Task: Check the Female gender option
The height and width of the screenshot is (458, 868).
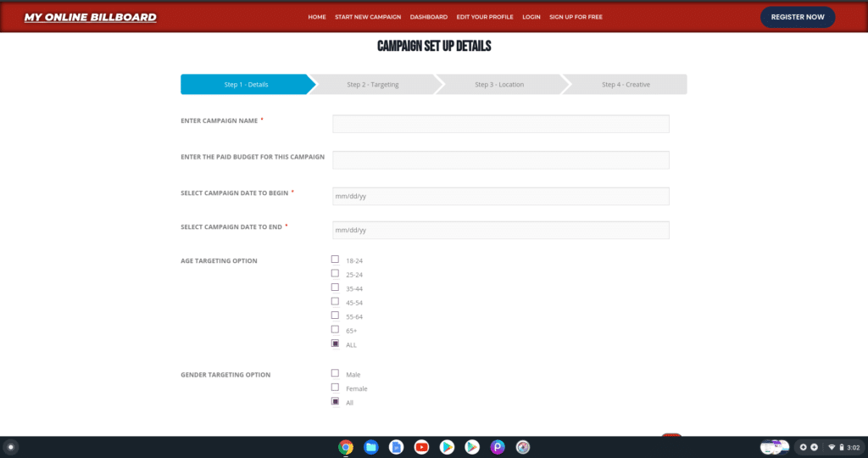Action: (335, 387)
